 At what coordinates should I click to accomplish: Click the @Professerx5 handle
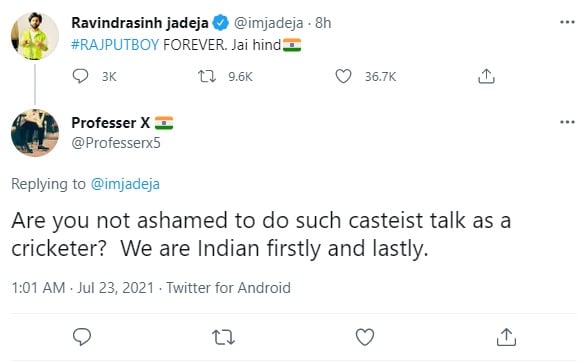coord(116,143)
